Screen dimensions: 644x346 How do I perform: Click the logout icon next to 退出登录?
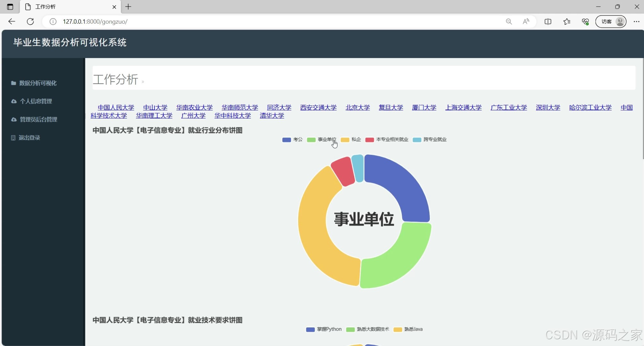click(13, 138)
